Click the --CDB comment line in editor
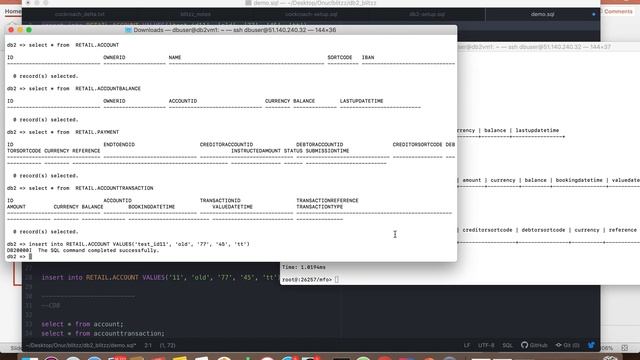Screen dimensions: 640x360 coord(51,305)
